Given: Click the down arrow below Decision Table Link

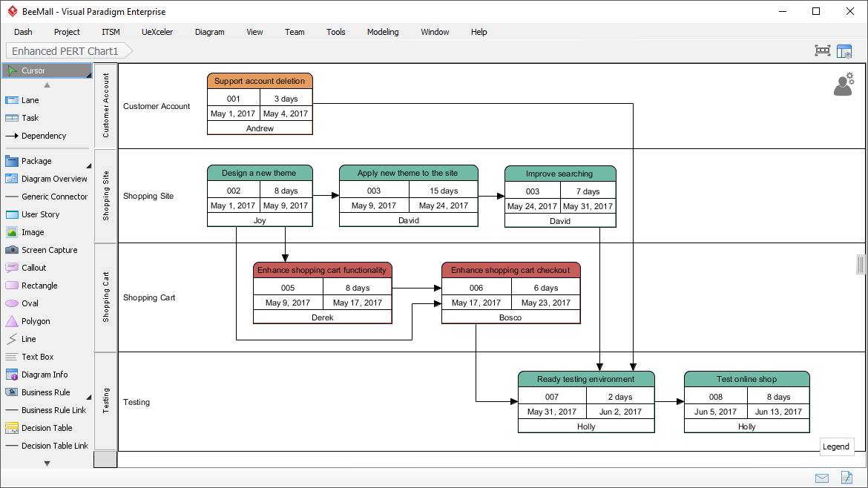Looking at the screenshot, I should click(x=46, y=461).
